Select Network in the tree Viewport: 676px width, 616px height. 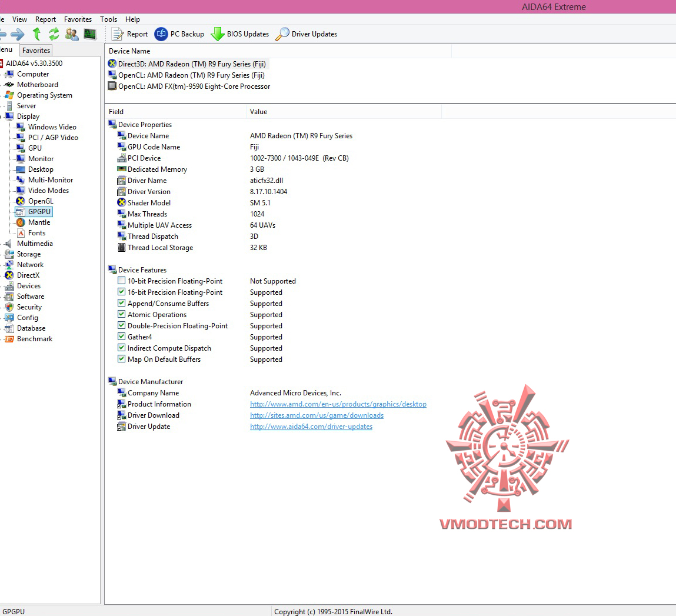(30, 265)
